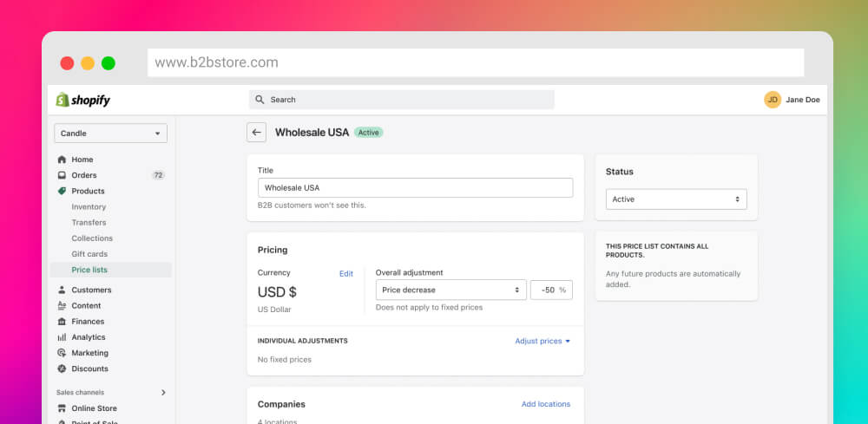Click the Companies section heading
Screen dimensions: 868x424
coord(281,404)
